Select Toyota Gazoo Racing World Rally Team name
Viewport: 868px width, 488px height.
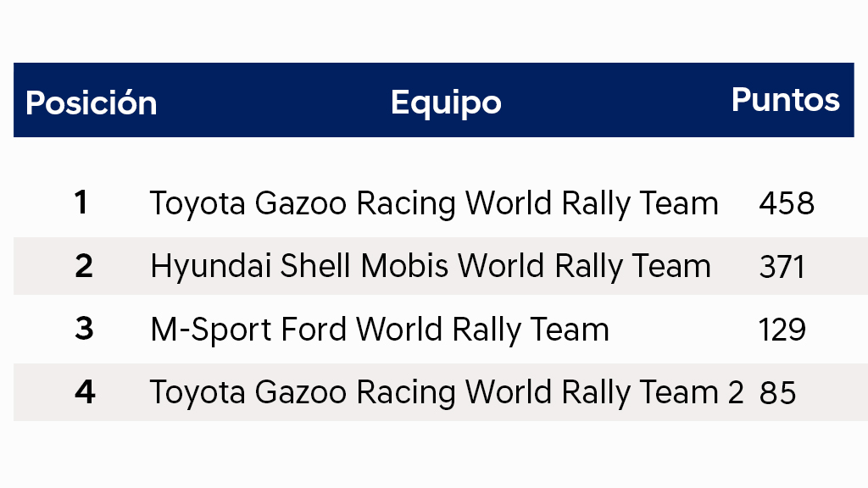(434, 203)
